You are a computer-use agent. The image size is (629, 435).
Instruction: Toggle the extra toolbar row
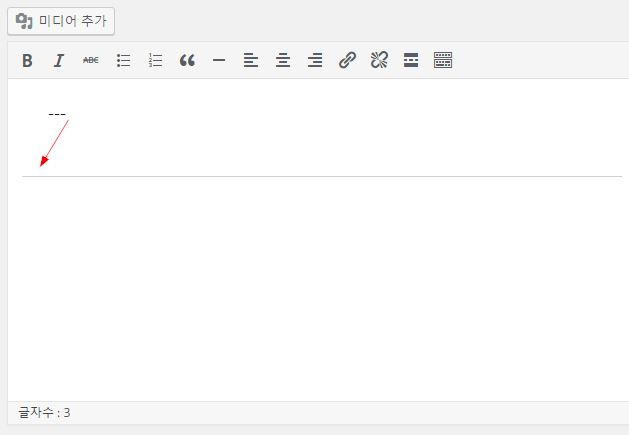(x=443, y=61)
